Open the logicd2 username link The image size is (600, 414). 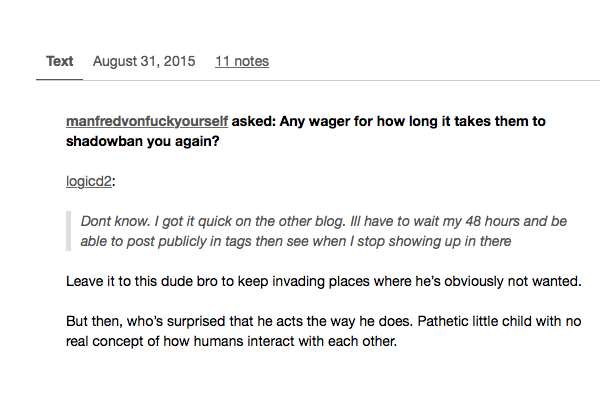tap(89, 181)
